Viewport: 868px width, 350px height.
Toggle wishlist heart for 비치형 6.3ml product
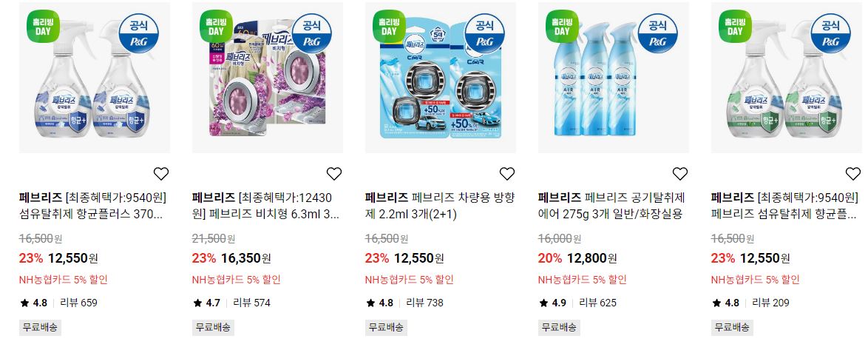334,174
